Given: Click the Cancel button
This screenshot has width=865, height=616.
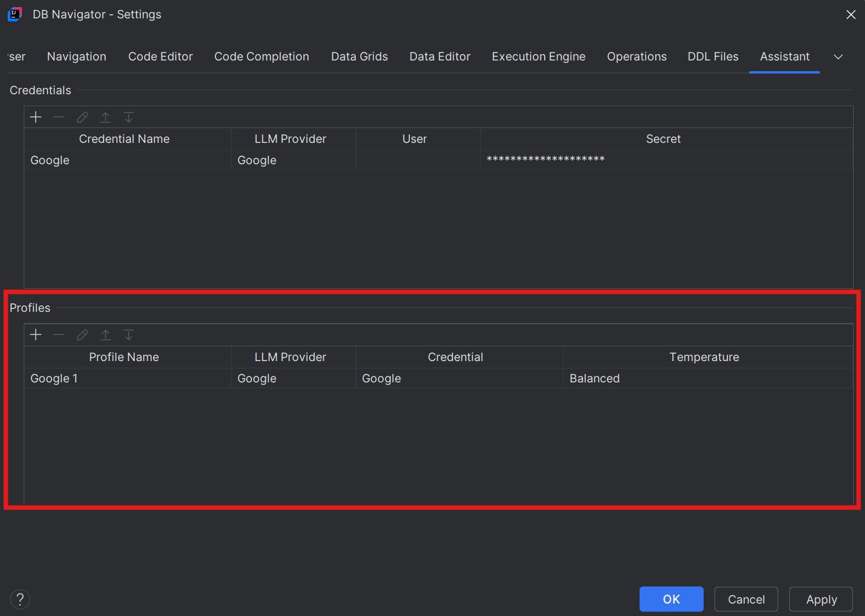Looking at the screenshot, I should pos(746,599).
